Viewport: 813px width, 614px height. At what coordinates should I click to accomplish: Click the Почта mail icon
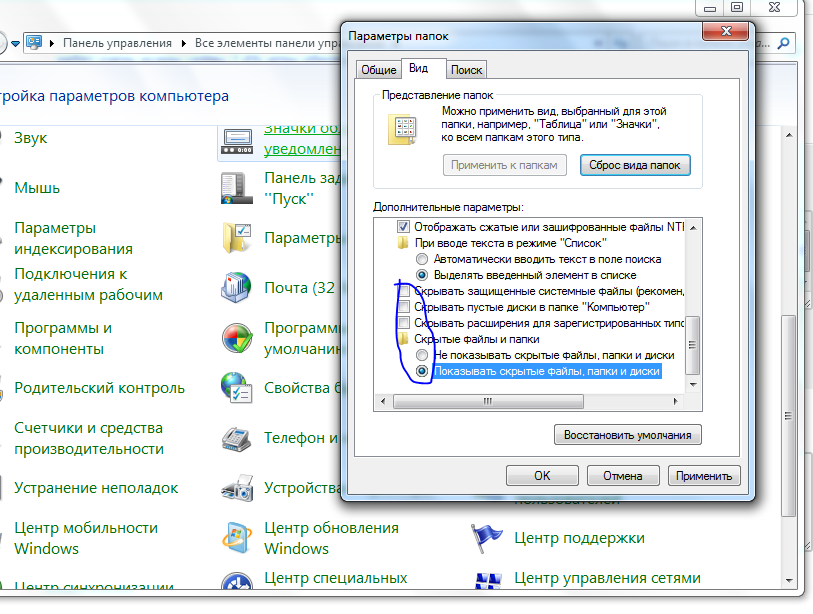(236, 287)
